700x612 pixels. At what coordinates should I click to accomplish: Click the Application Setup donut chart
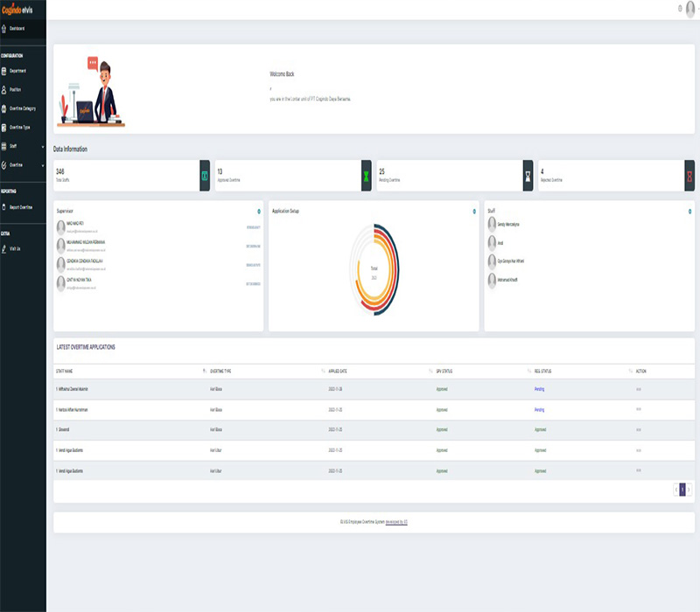click(374, 269)
